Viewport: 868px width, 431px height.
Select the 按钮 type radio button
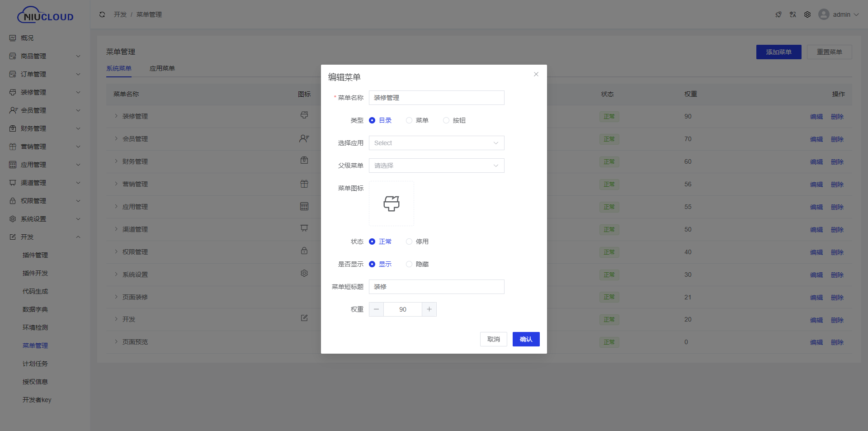pos(446,120)
